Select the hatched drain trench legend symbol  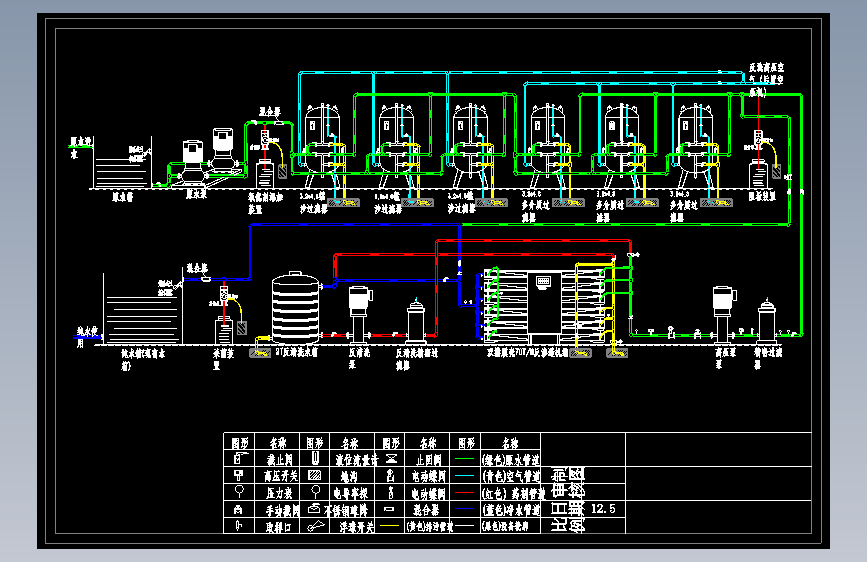[x=315, y=475]
